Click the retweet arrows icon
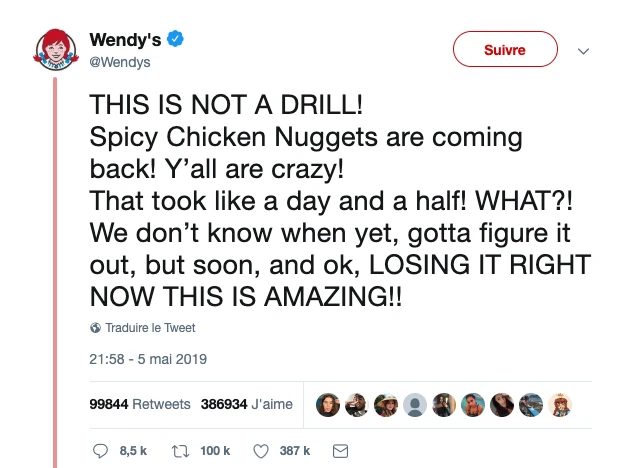Screen dimensions: 627x468 coord(180,451)
